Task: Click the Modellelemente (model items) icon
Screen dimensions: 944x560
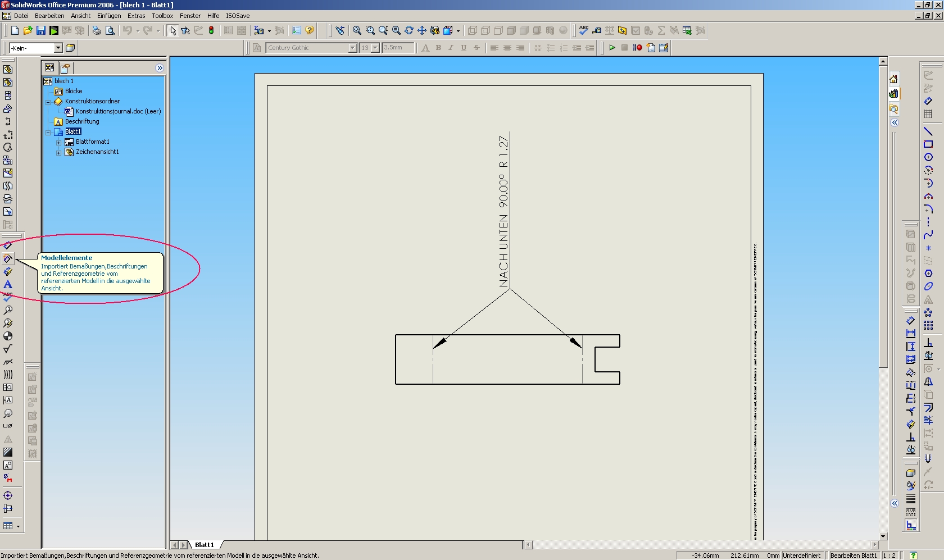Action: pos(8,258)
